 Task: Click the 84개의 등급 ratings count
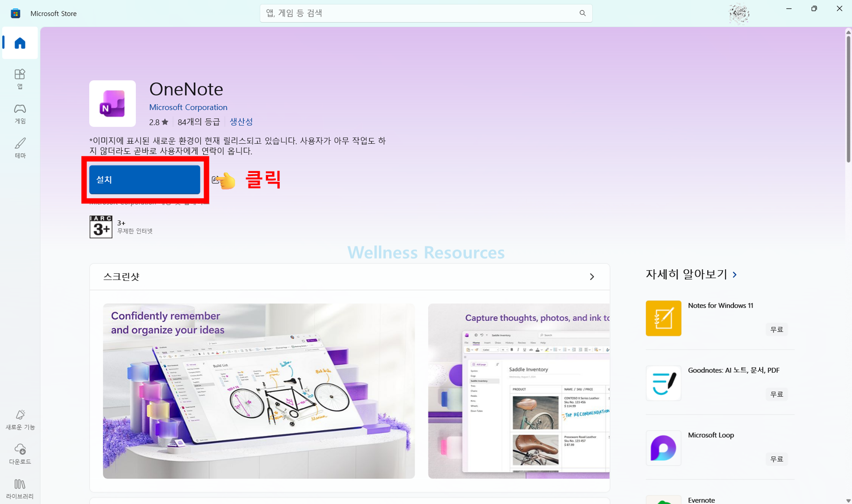tap(199, 122)
